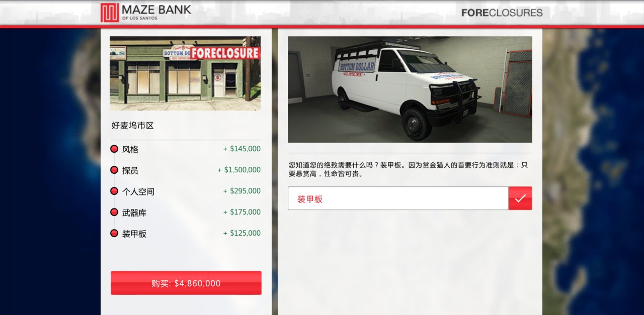The height and width of the screenshot is (315, 644).
Task: Click the 购买: $4,860,000 purchase button
Action: pos(186,283)
